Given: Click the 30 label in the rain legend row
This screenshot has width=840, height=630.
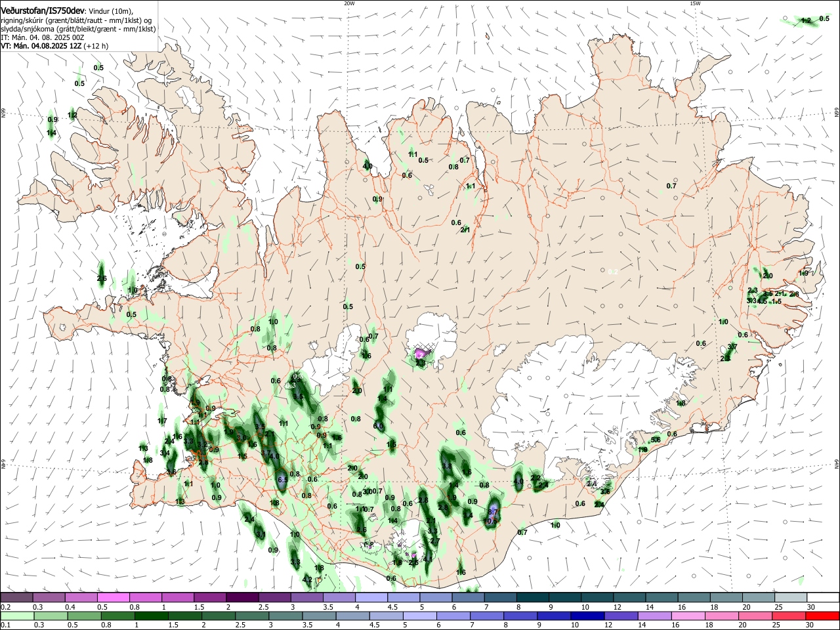Looking at the screenshot, I should (809, 625).
